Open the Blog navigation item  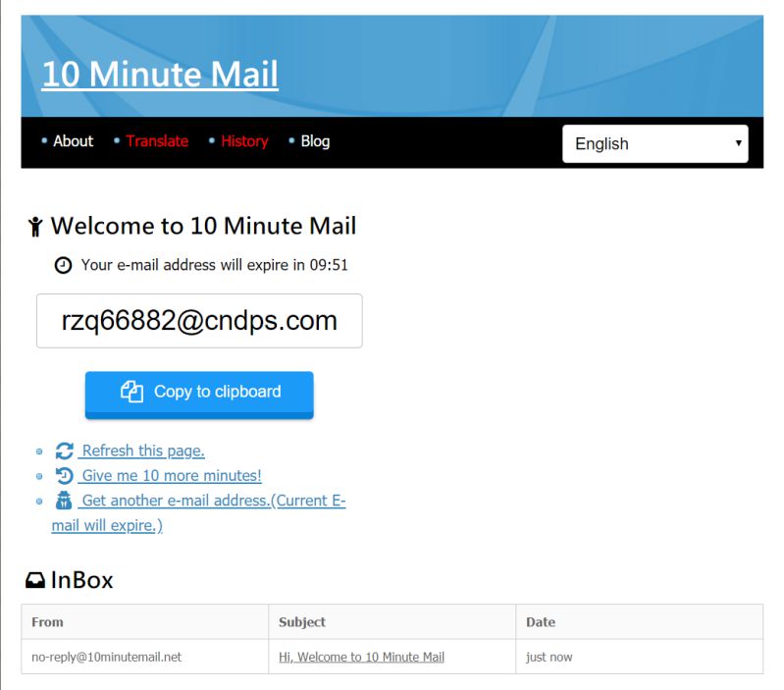[315, 141]
